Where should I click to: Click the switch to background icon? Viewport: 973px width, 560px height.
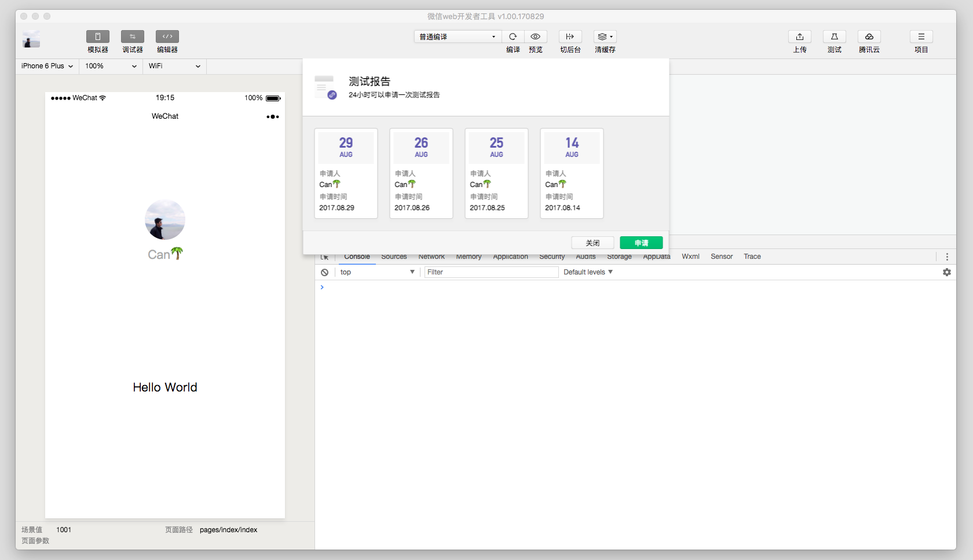tap(570, 36)
